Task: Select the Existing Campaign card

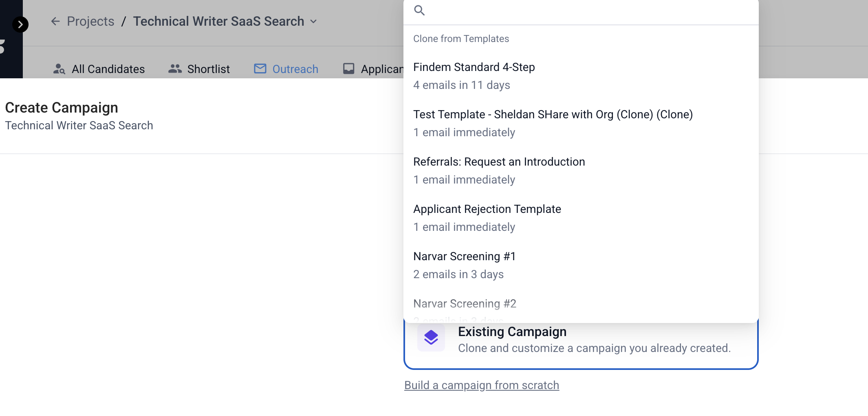Action: 581,346
